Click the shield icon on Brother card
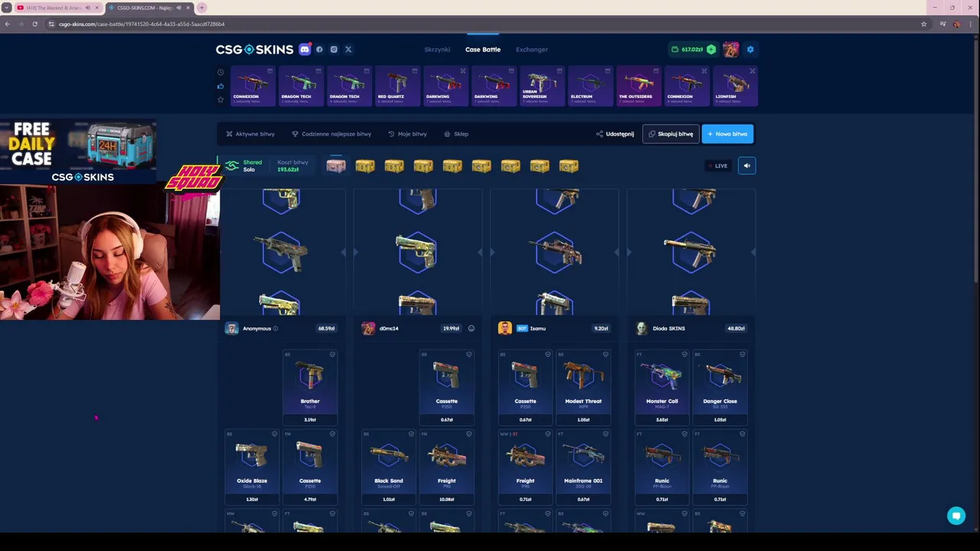 pos(332,354)
